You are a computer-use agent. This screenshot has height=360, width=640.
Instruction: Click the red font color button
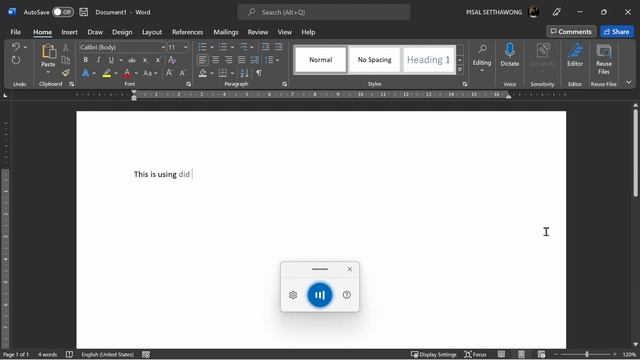click(127, 73)
